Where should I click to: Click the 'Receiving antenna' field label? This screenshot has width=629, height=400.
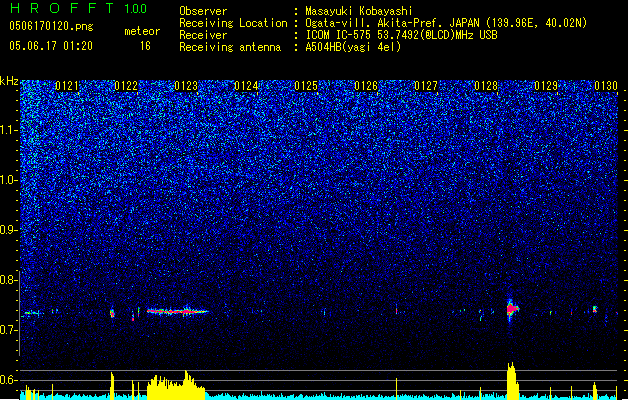tap(230, 47)
